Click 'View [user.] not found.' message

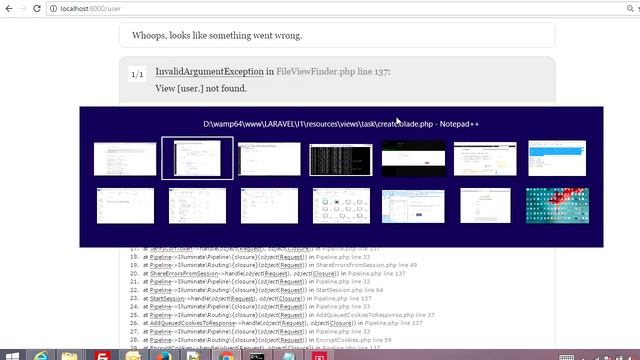coord(201,89)
